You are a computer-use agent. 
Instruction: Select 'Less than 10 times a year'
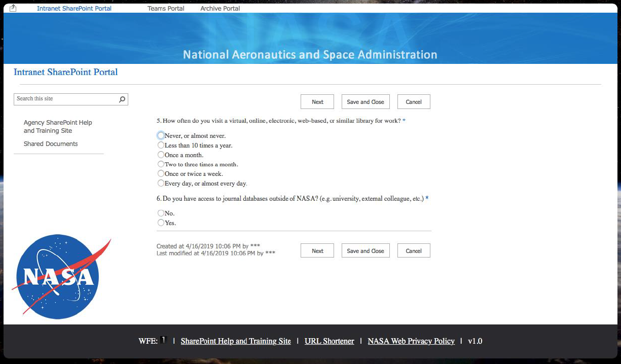point(161,145)
